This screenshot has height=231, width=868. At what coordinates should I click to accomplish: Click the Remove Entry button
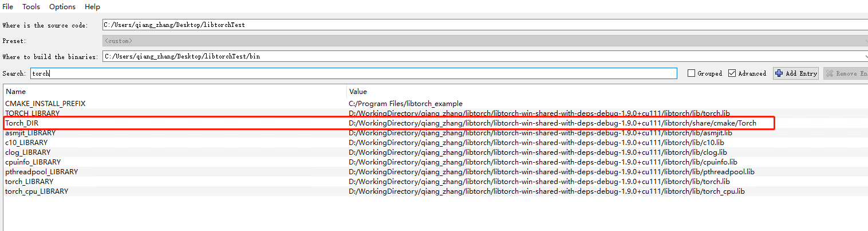[846, 73]
